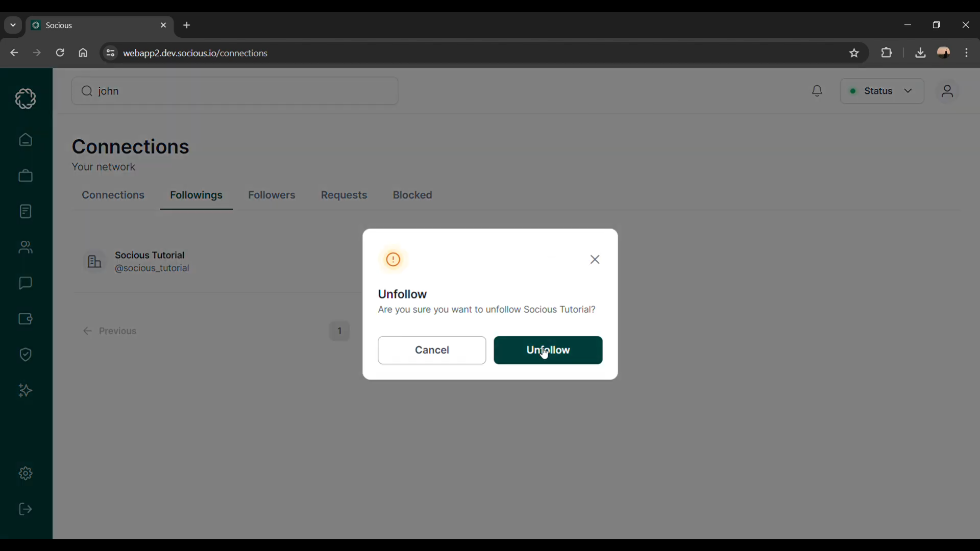980x551 pixels.
Task: Open the Home icon in the sidebar
Action: pos(26,140)
